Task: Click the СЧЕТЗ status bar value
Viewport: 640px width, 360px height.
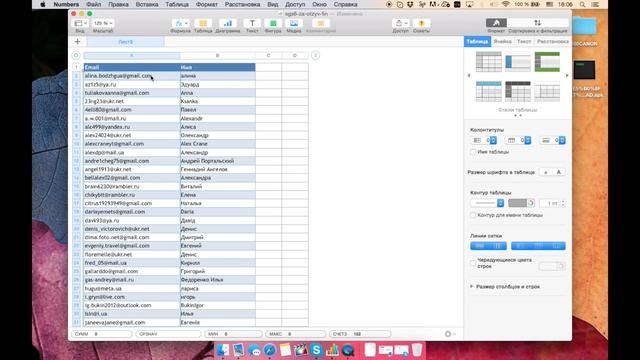Action: point(360,334)
